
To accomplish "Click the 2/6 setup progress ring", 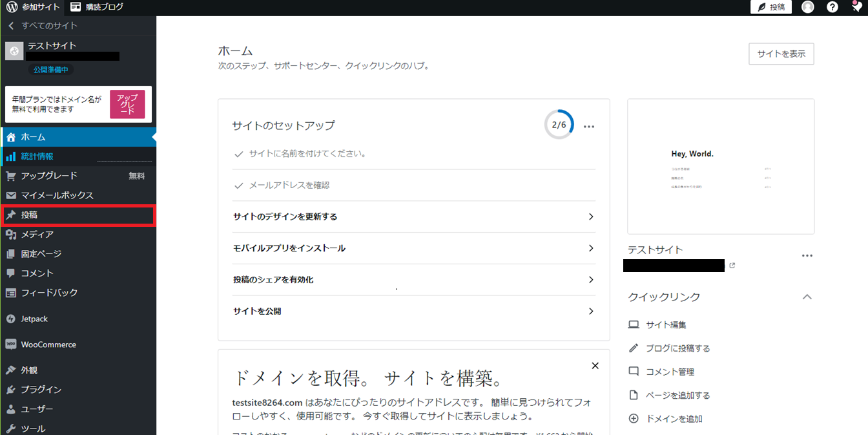I will (x=559, y=125).
